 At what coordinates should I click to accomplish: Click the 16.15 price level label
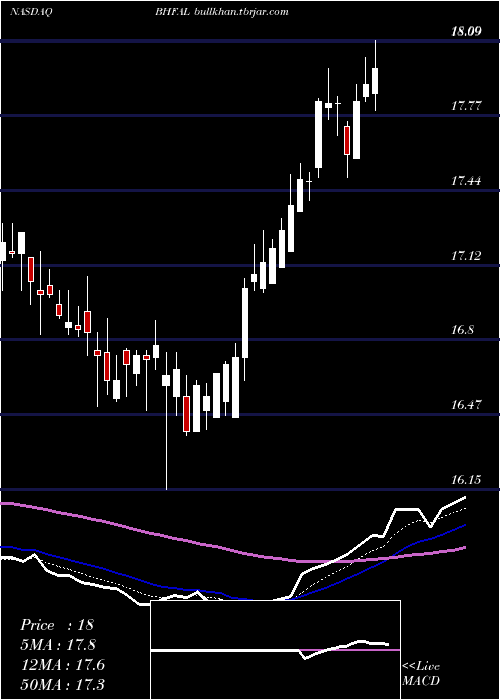(x=467, y=479)
